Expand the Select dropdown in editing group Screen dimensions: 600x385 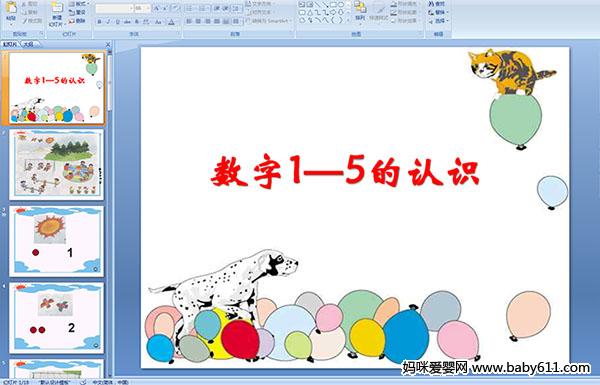(x=439, y=21)
